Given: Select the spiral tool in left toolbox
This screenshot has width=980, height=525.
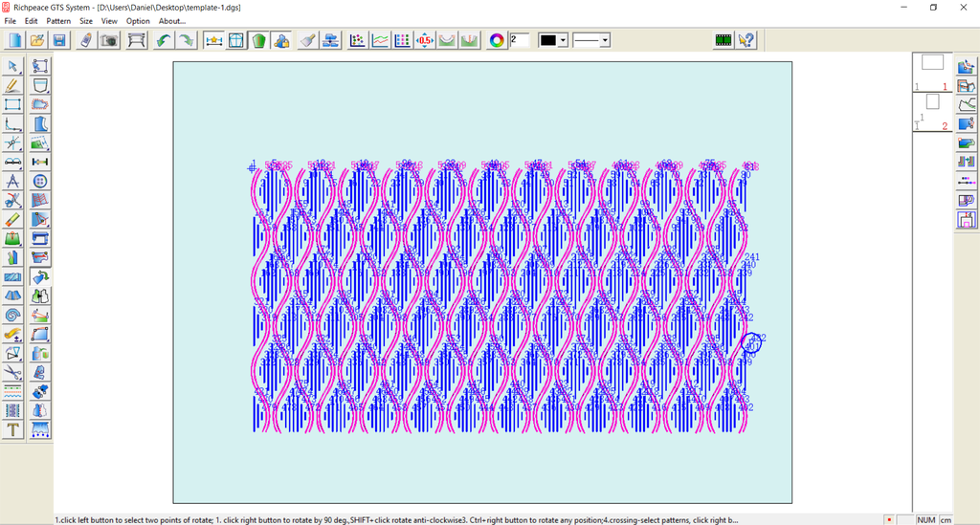Looking at the screenshot, I should click(13, 315).
